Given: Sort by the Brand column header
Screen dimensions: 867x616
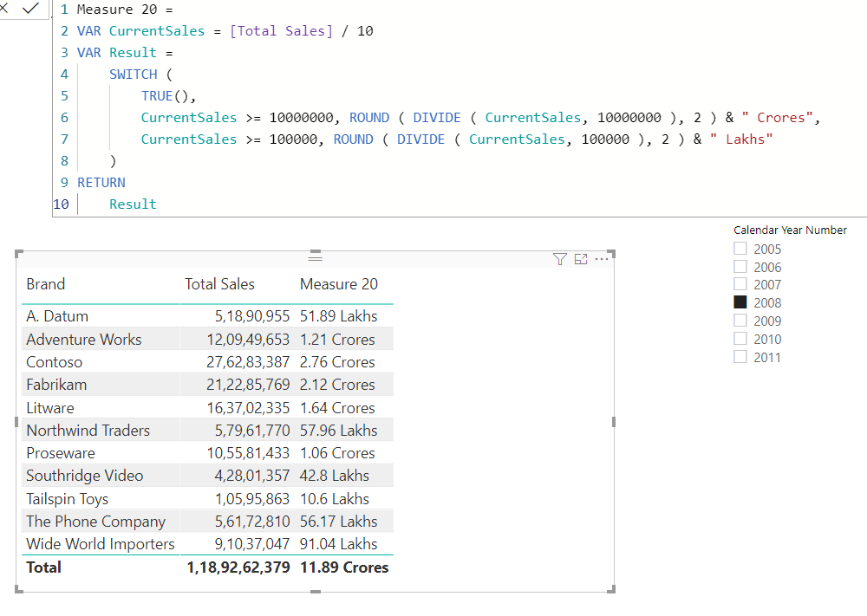Looking at the screenshot, I should pyautogui.click(x=46, y=284).
